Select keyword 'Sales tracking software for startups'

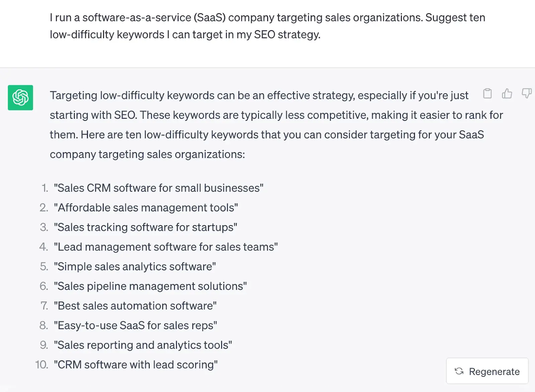pyautogui.click(x=146, y=227)
